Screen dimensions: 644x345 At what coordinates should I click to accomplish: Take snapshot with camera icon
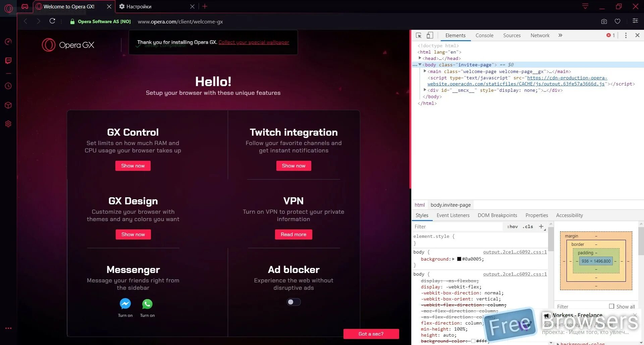pos(604,21)
